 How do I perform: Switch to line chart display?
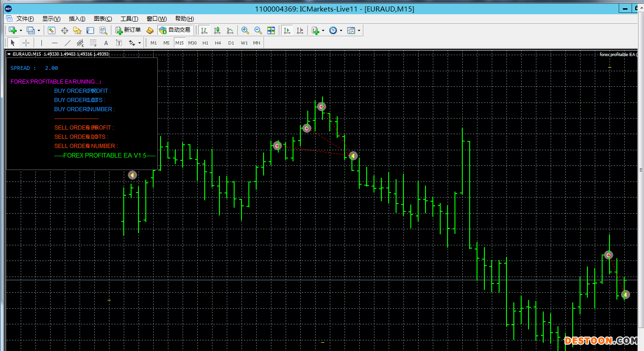coord(230,30)
